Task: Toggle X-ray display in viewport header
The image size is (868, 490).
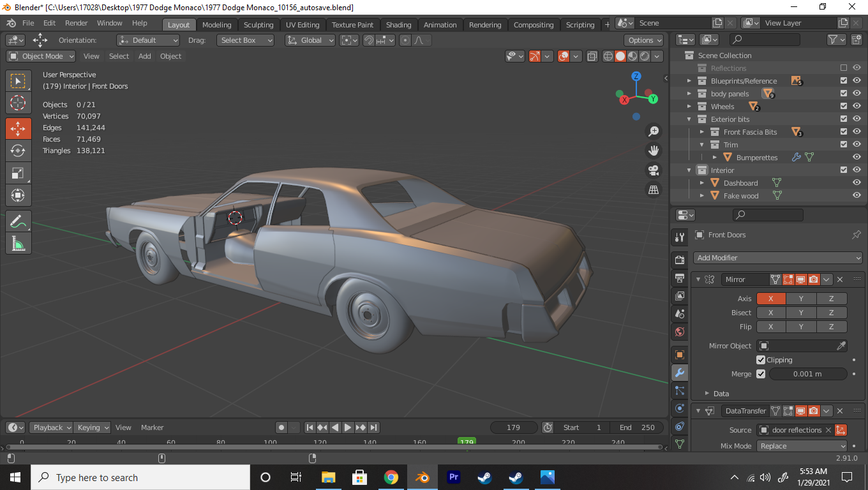Action: click(x=592, y=56)
